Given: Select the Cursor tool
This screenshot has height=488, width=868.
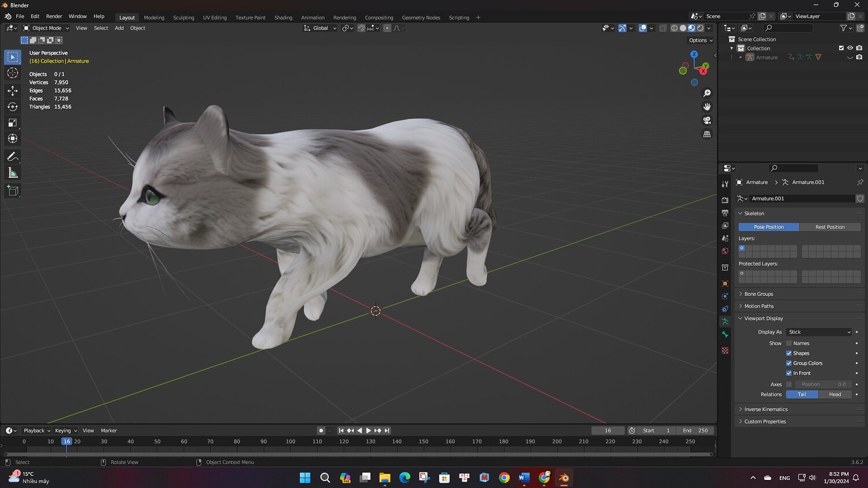Looking at the screenshot, I should (13, 73).
